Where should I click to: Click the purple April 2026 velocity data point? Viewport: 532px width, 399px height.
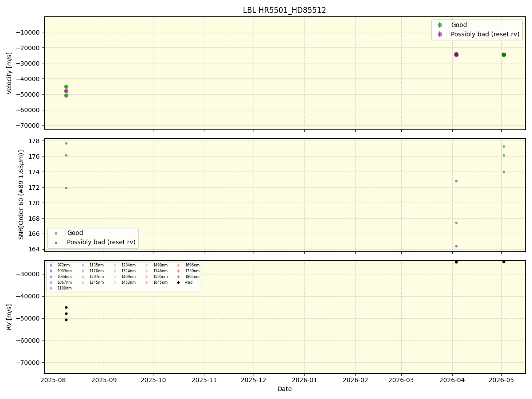(x=456, y=55)
